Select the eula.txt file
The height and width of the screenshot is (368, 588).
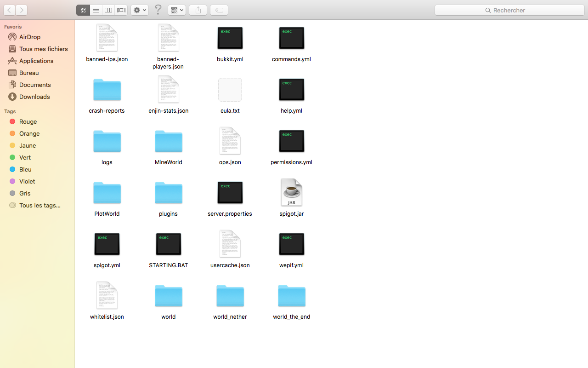click(230, 90)
